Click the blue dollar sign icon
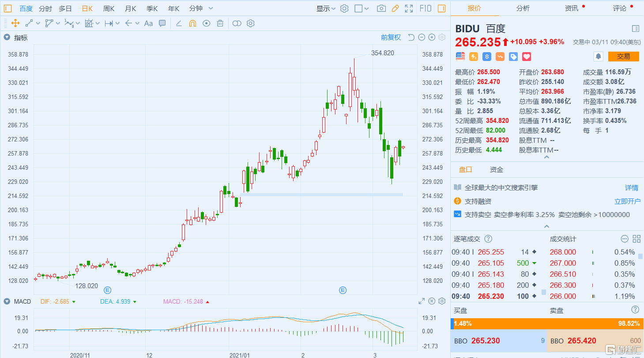The height and width of the screenshot is (358, 644). coord(487,57)
